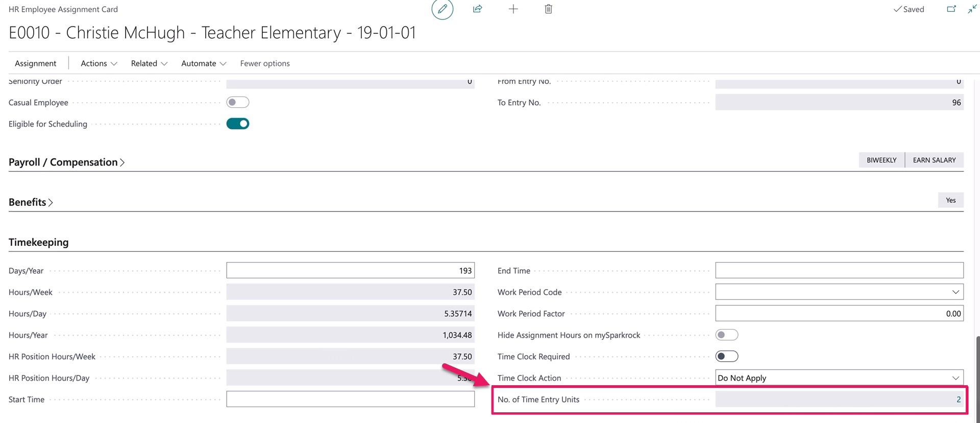Viewport: 980px width, 423px height.
Task: Open the Related menu
Action: 149,63
